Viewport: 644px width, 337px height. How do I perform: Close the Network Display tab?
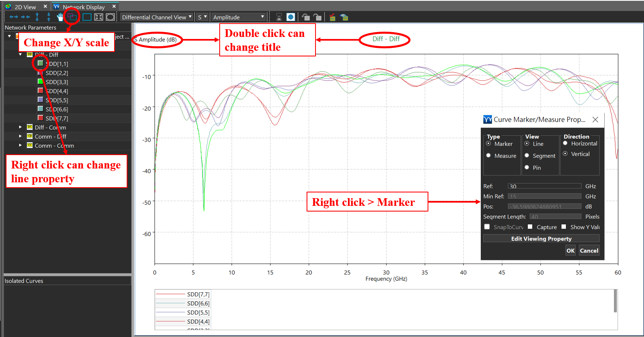tap(114, 6)
